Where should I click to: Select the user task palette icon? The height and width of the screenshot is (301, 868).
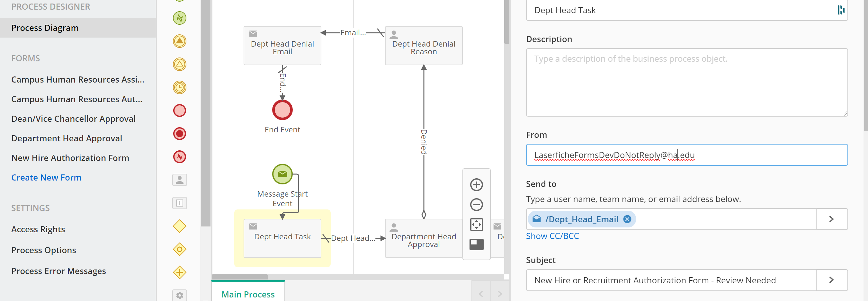point(180,180)
